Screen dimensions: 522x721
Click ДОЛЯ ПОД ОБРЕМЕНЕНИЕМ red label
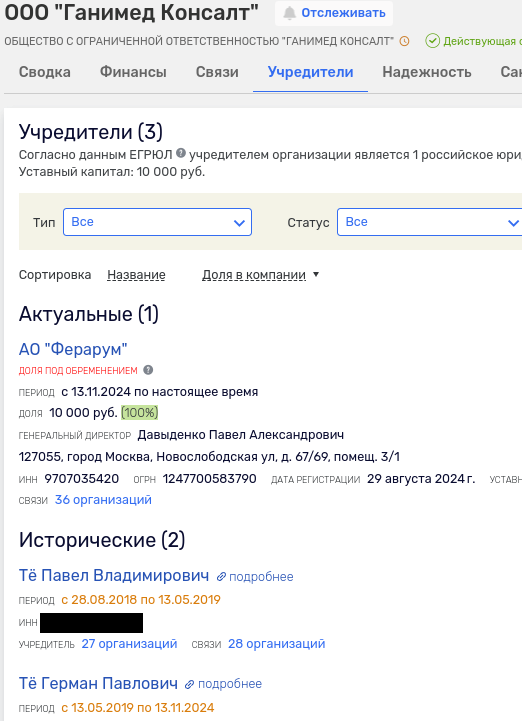[x=78, y=371]
